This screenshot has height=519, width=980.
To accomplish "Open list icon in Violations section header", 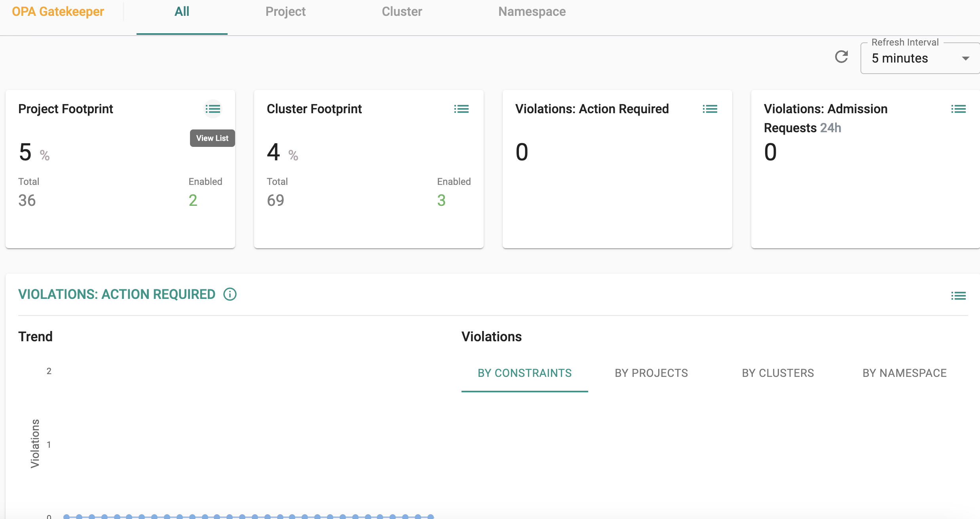I will [x=959, y=296].
